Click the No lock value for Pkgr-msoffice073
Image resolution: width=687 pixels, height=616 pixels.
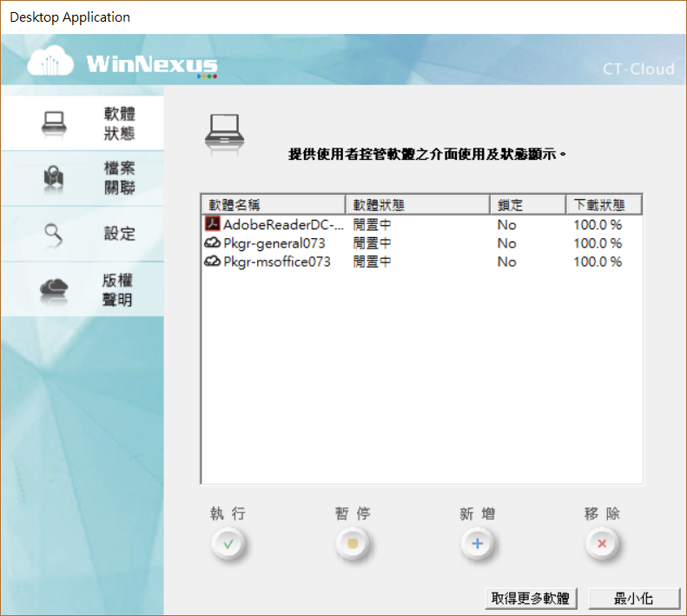[x=507, y=262]
